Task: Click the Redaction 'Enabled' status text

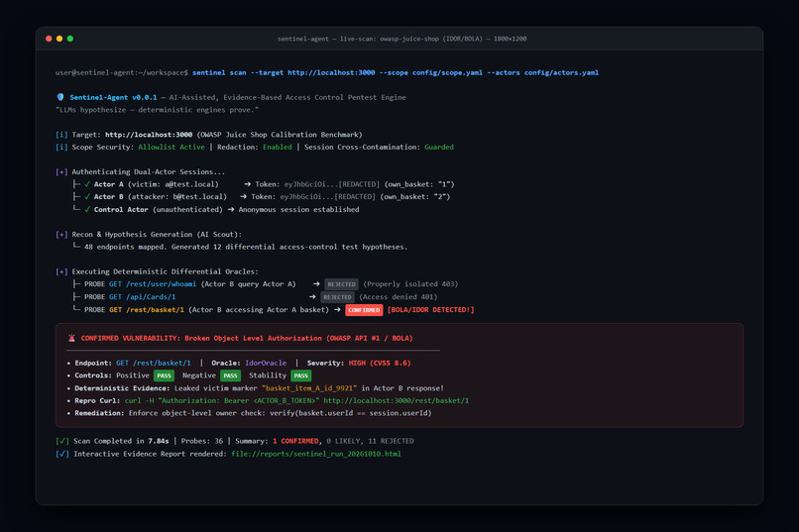Action: 278,148
